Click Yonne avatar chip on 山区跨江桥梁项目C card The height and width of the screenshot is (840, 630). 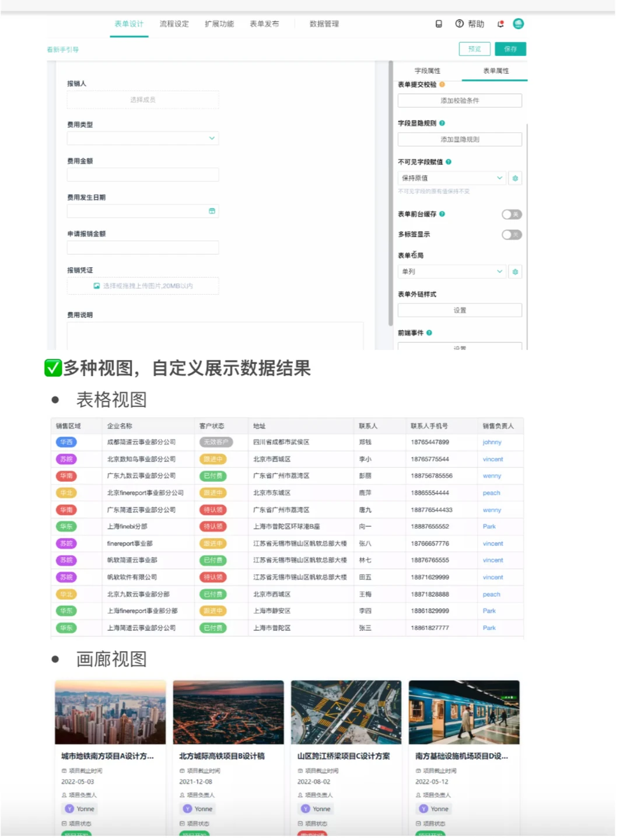click(316, 809)
